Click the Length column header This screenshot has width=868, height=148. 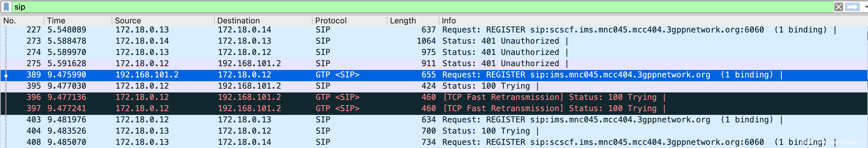click(403, 21)
